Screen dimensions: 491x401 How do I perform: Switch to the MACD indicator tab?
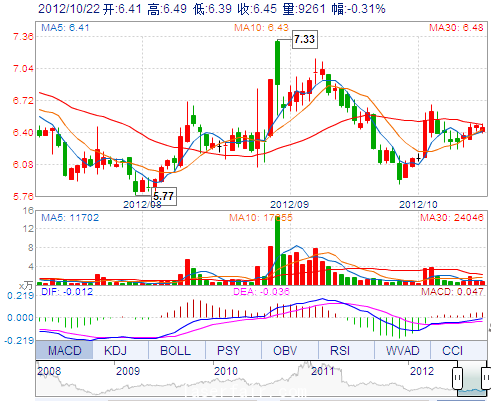pyautogui.click(x=64, y=350)
